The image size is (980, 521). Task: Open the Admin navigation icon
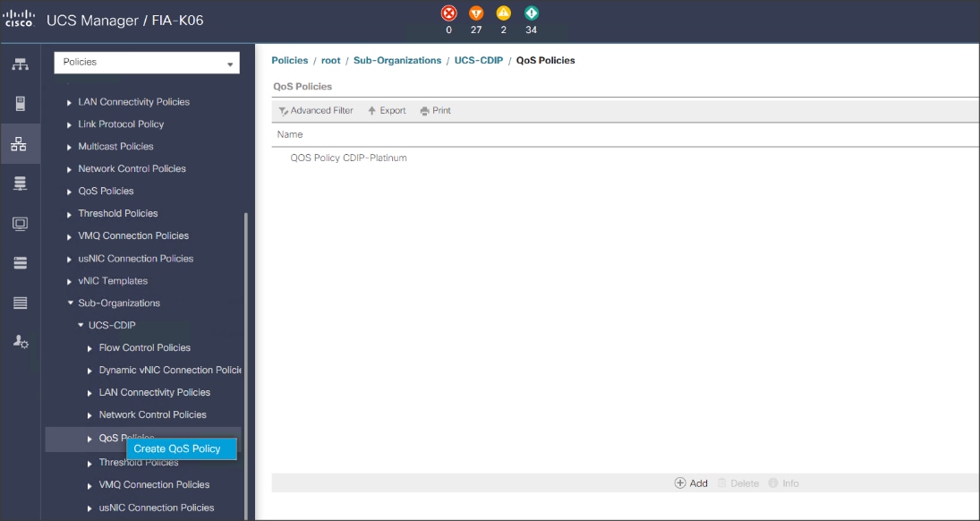tap(20, 341)
